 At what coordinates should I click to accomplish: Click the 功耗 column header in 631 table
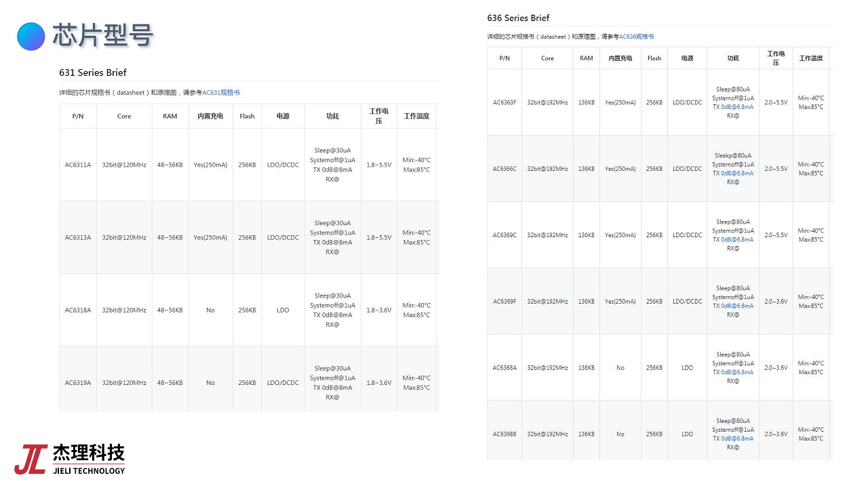click(332, 117)
